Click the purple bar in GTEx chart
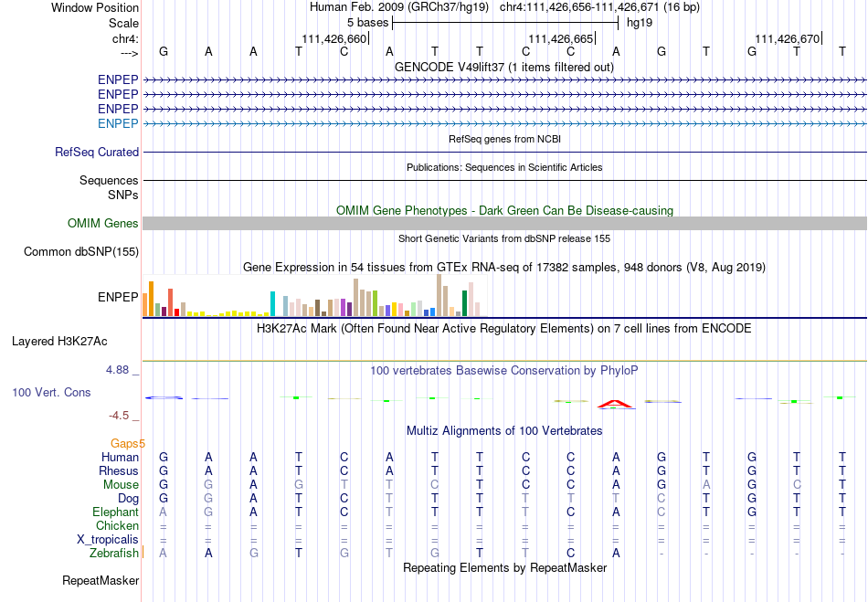Screen dimensions: 868x602 coord(344,308)
